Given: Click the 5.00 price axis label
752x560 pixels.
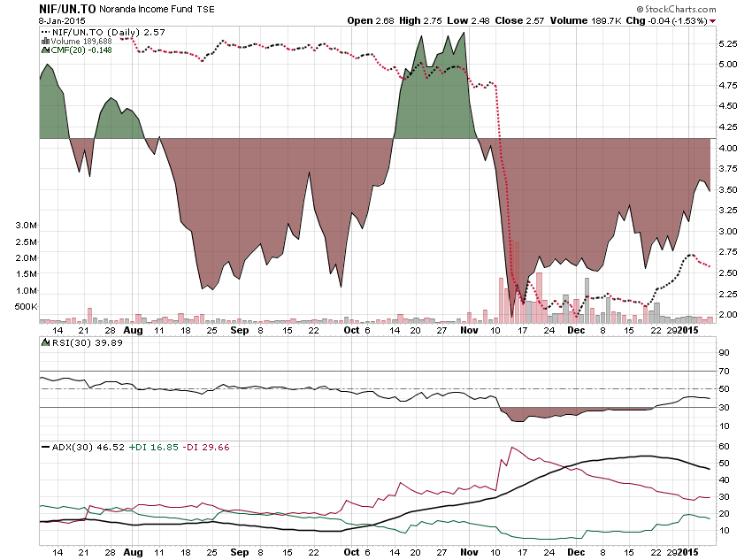Looking at the screenshot, I should pyautogui.click(x=728, y=65).
